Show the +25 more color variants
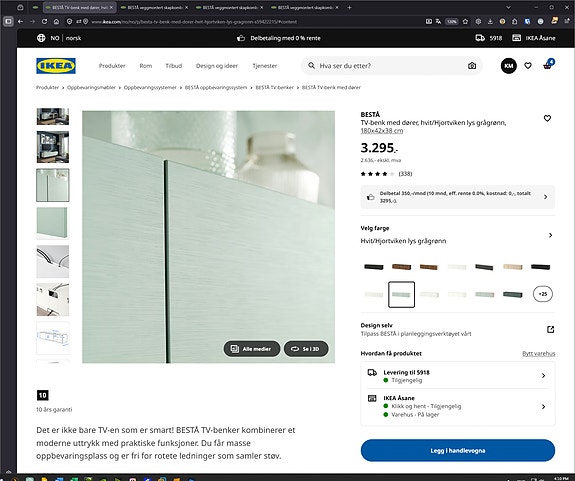 pyautogui.click(x=543, y=294)
